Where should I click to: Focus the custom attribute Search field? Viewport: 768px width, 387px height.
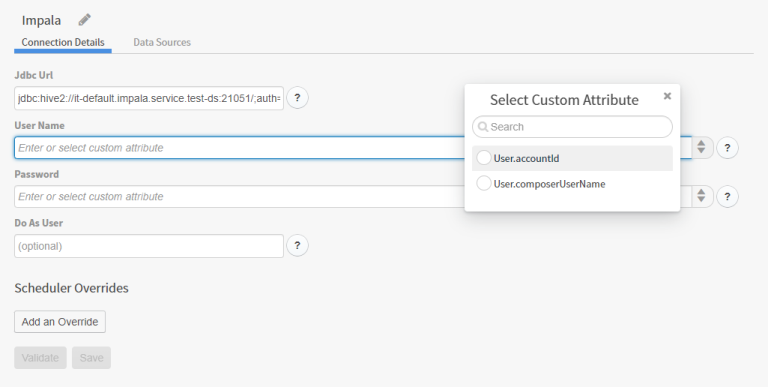(572, 127)
